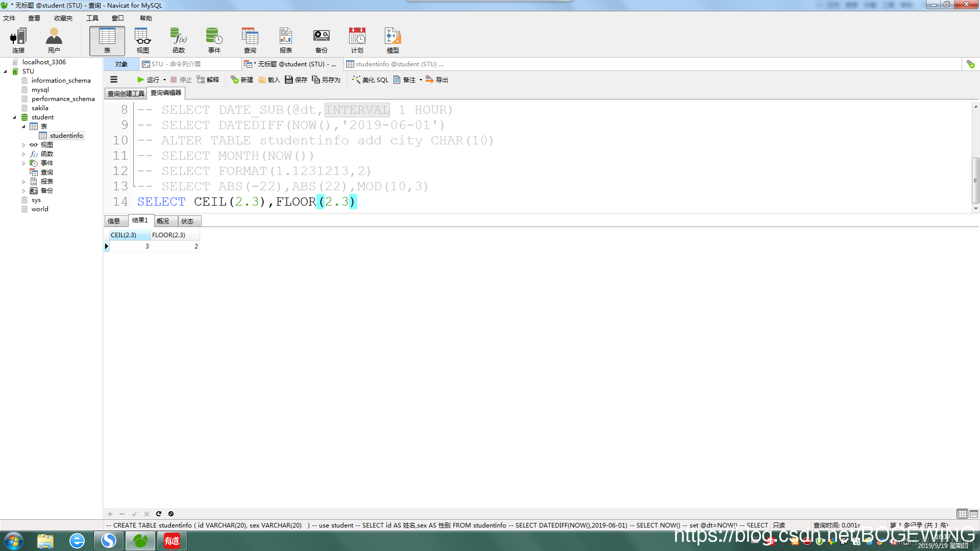Click the refresh icon below results
980x551 pixels.
pos(159,514)
